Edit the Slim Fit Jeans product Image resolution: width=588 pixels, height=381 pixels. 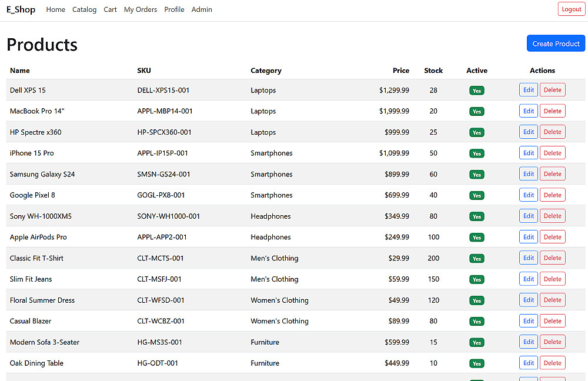(529, 279)
